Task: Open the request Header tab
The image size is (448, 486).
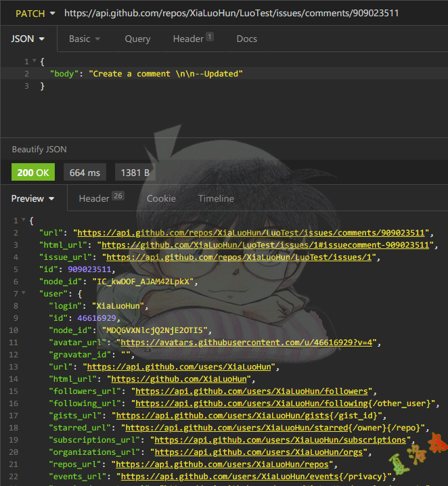Action: 192,39
